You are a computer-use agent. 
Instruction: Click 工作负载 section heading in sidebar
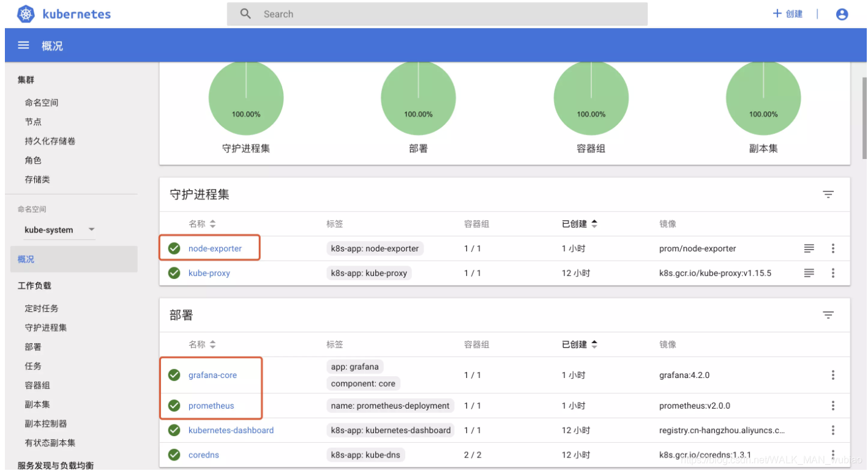pos(34,286)
